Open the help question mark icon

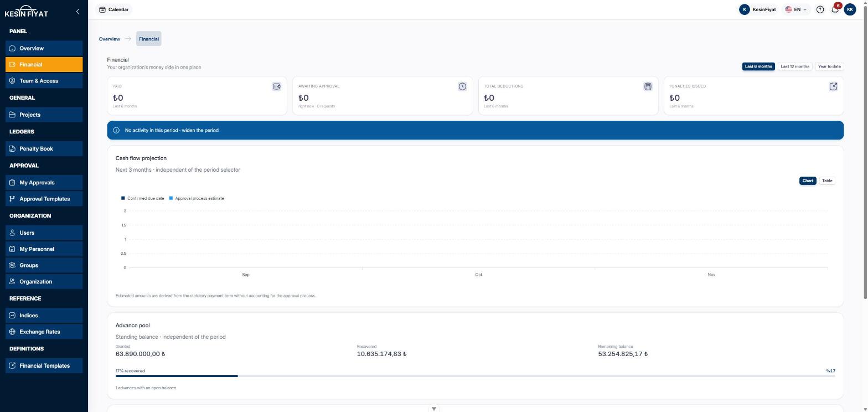pos(820,9)
